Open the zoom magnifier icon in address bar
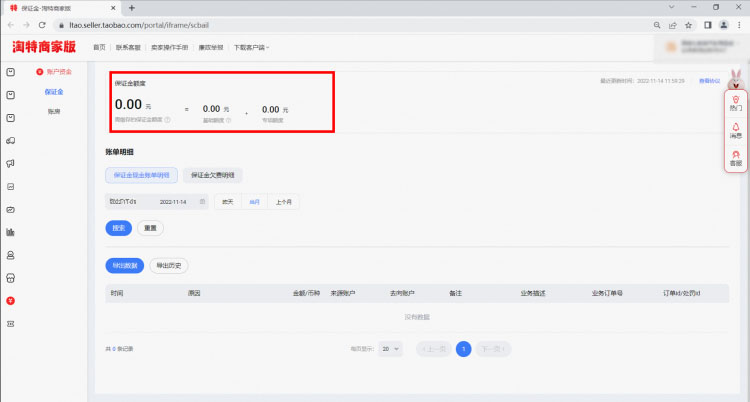750x402 pixels. pyautogui.click(x=657, y=25)
